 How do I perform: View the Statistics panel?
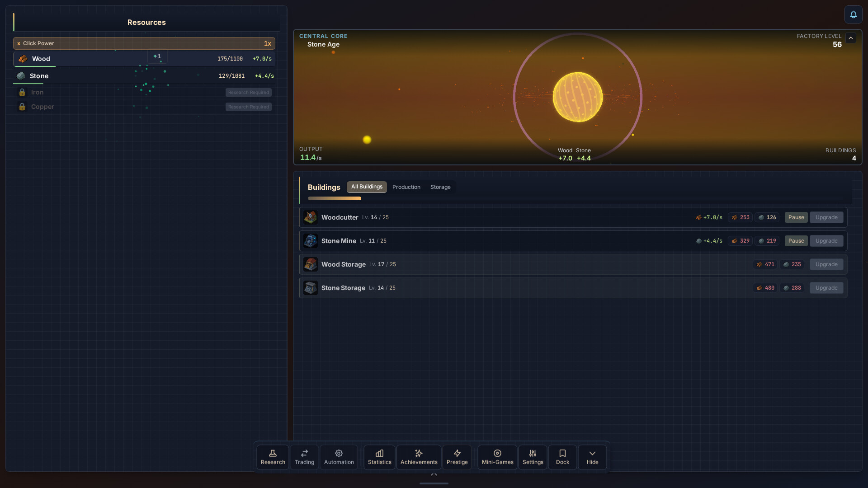(x=379, y=457)
